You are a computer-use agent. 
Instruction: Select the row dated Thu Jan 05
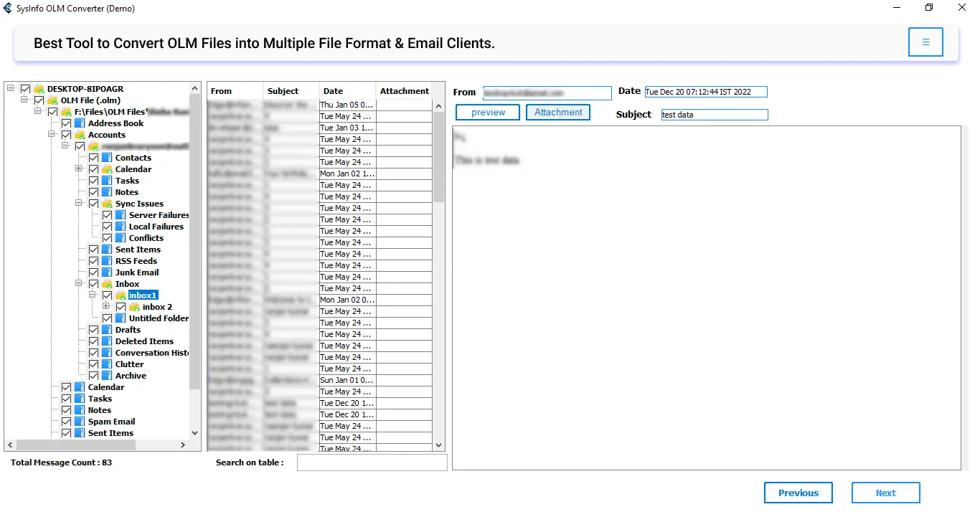321,105
